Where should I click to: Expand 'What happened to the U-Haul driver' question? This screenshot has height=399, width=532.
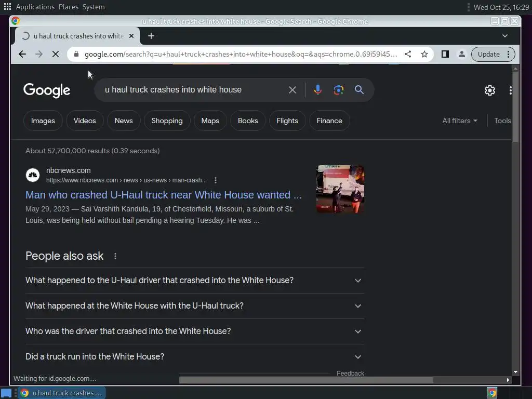tap(194, 281)
